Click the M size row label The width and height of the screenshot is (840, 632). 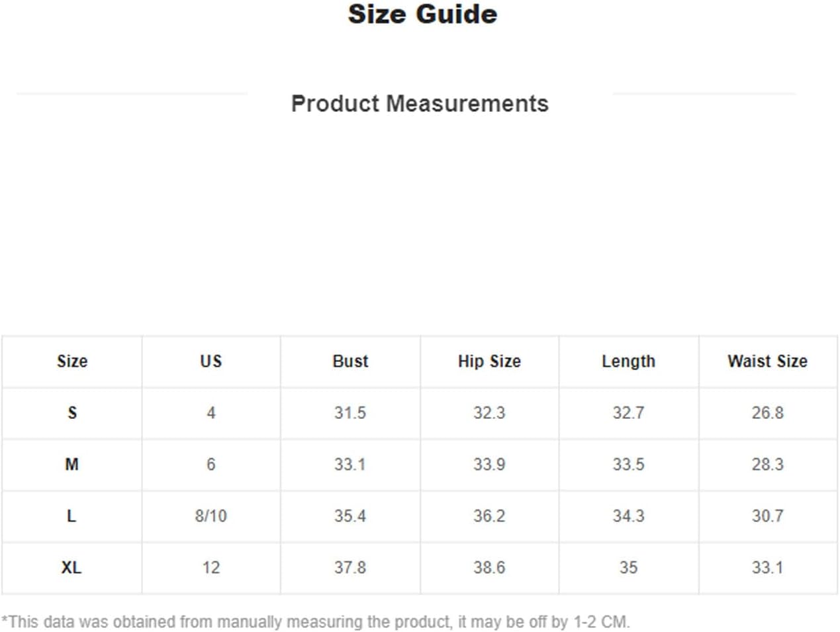tap(72, 465)
